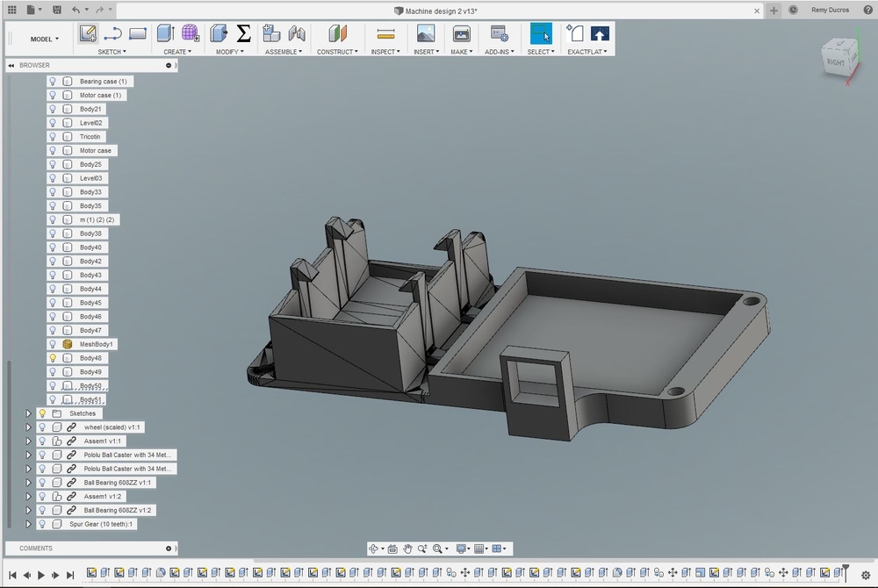Image resolution: width=878 pixels, height=588 pixels.
Task: Expand the Sketches folder
Action: pyautogui.click(x=28, y=413)
